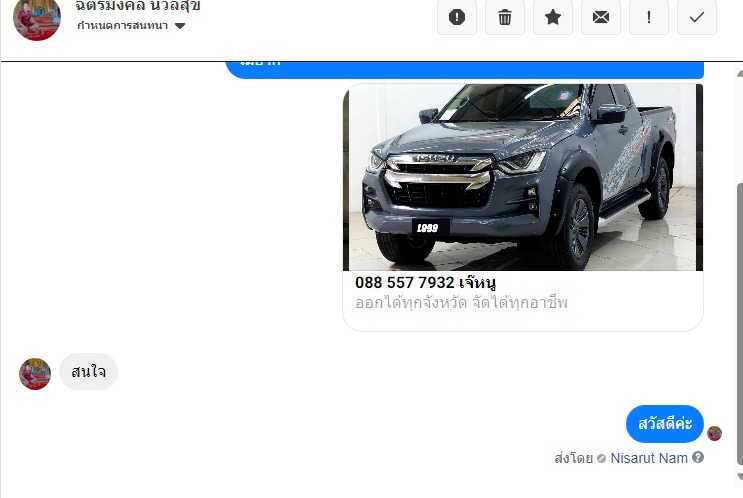Select the sent message 'สวัสดีค่ะ'
This screenshot has width=743, height=498.
point(665,424)
